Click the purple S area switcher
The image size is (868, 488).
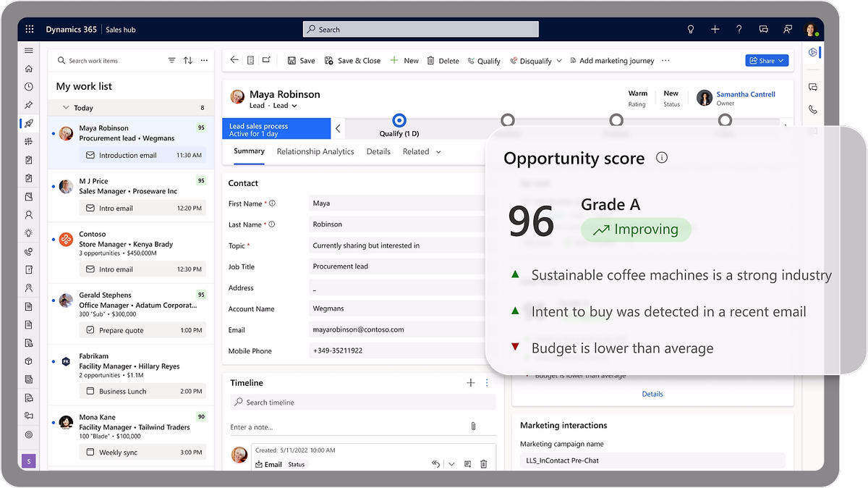point(29,461)
